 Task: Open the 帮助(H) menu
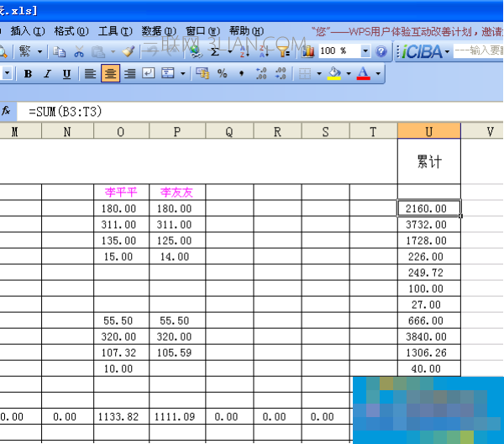click(x=246, y=31)
